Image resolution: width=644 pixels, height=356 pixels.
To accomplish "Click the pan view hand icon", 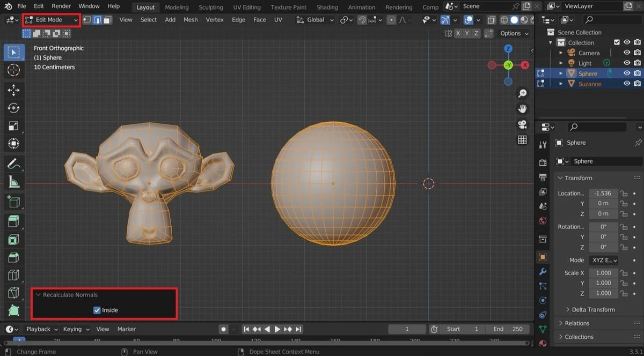I will (522, 109).
